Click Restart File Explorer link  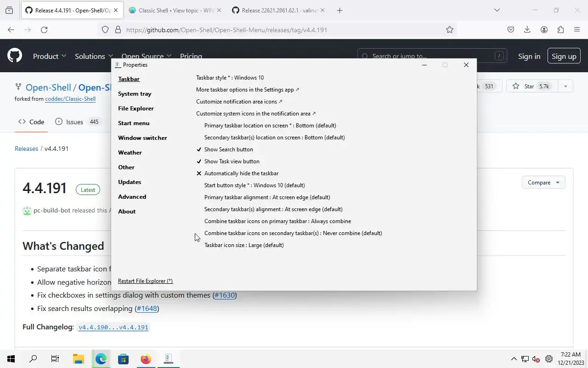145,281
